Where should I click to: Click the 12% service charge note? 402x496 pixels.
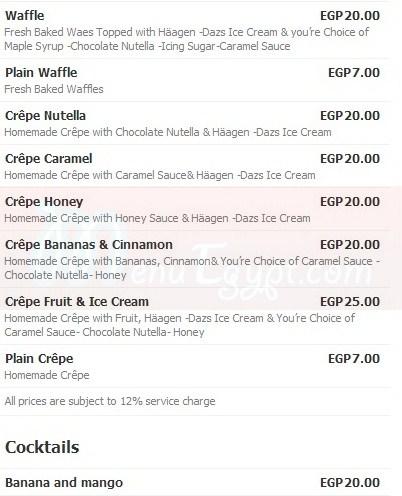[x=110, y=401]
